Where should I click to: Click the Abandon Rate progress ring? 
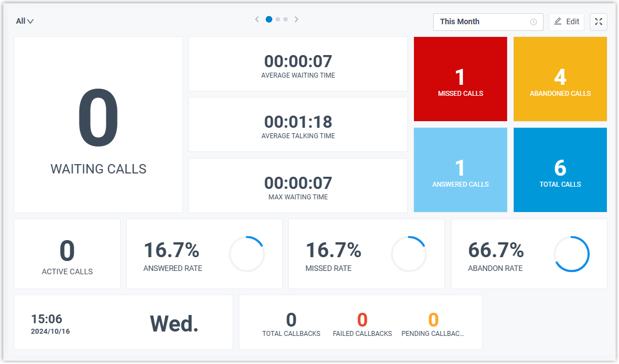tap(572, 254)
